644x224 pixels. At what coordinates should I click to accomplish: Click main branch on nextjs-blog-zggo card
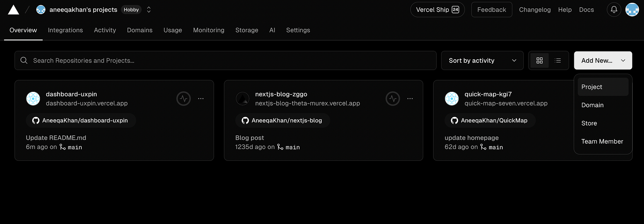tap(289, 147)
